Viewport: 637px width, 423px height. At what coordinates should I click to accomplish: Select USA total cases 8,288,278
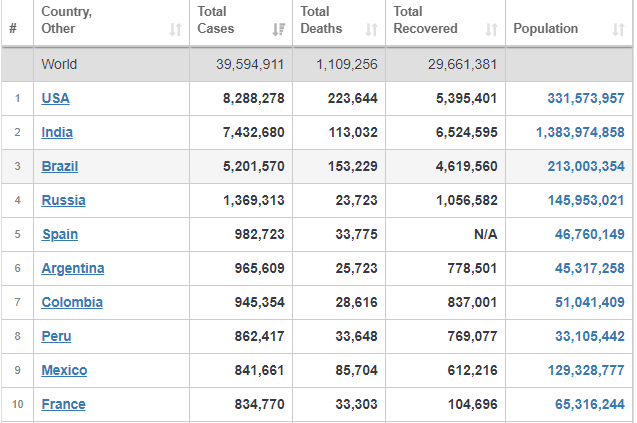tap(254, 98)
